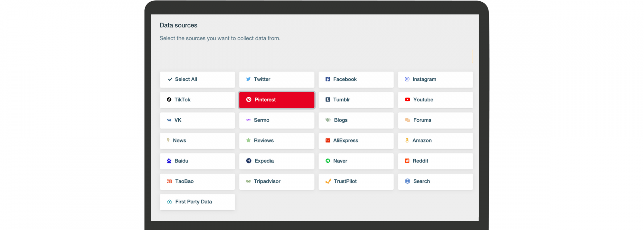Select Sermo as a data source
The width and height of the screenshot is (644, 230).
pos(277,120)
